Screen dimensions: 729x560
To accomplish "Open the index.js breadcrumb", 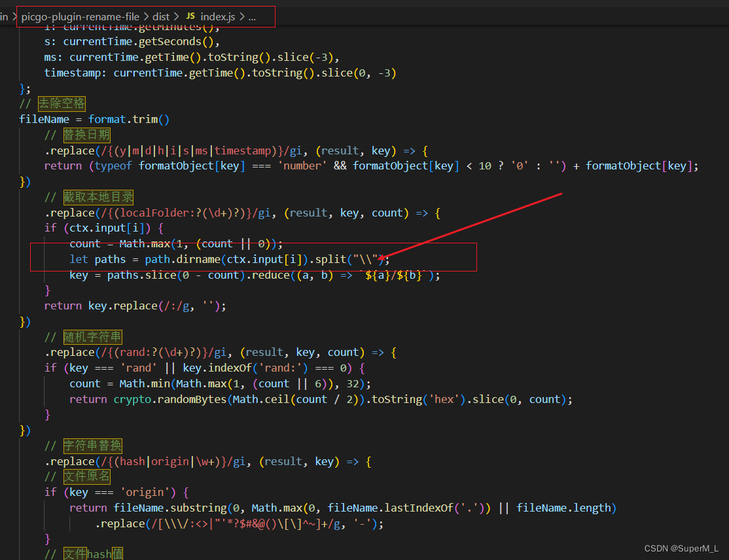I will click(x=218, y=17).
